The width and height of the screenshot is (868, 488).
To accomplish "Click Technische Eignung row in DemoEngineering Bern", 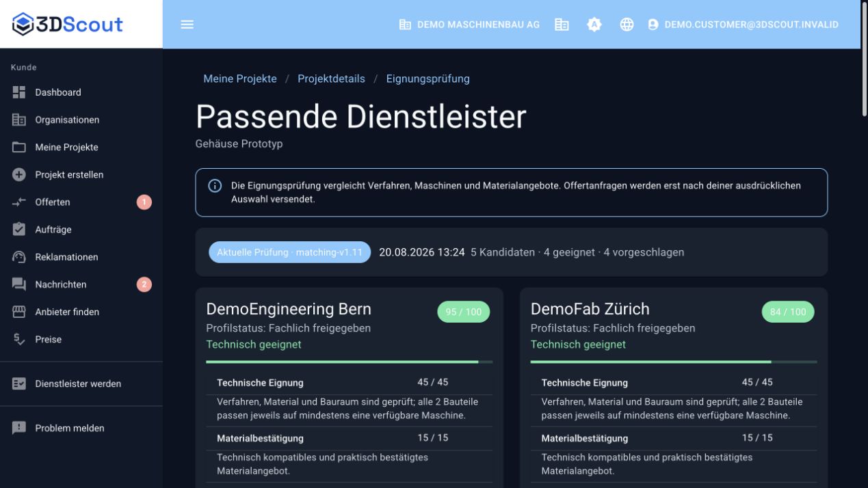I will click(x=350, y=383).
